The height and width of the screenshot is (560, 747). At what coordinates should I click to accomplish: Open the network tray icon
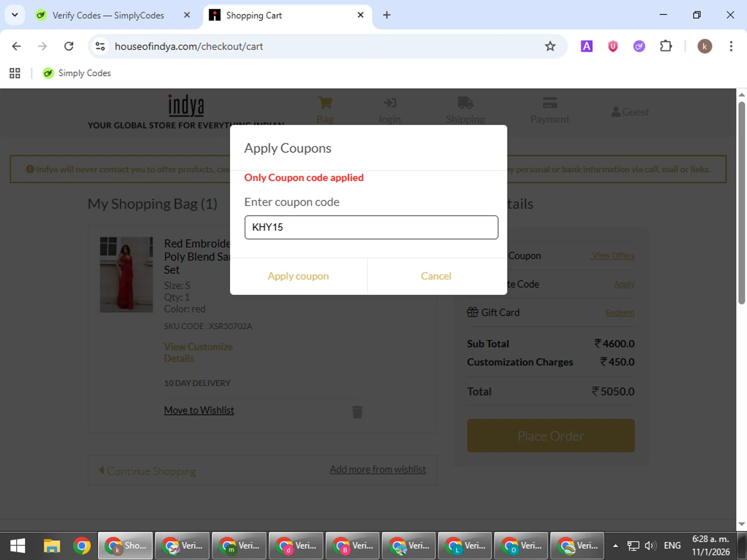(x=633, y=546)
